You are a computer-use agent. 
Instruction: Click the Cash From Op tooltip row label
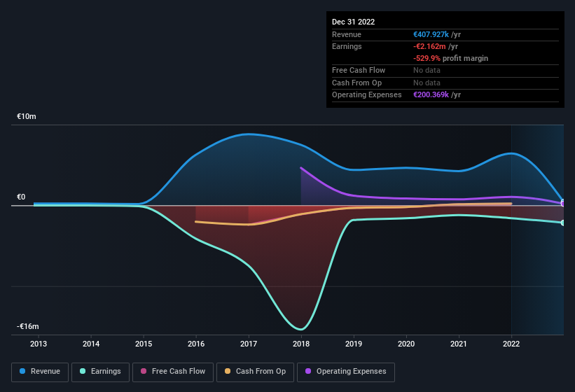[x=356, y=83]
